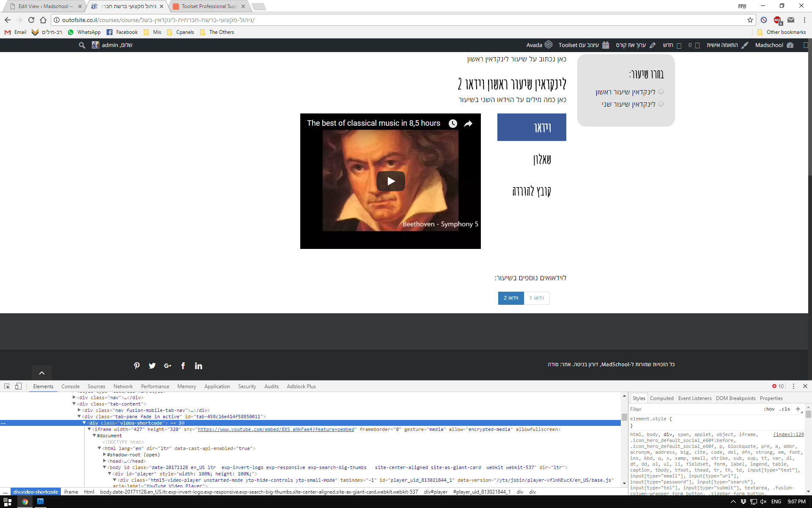Open Chrome from the taskbar

click(x=25, y=501)
